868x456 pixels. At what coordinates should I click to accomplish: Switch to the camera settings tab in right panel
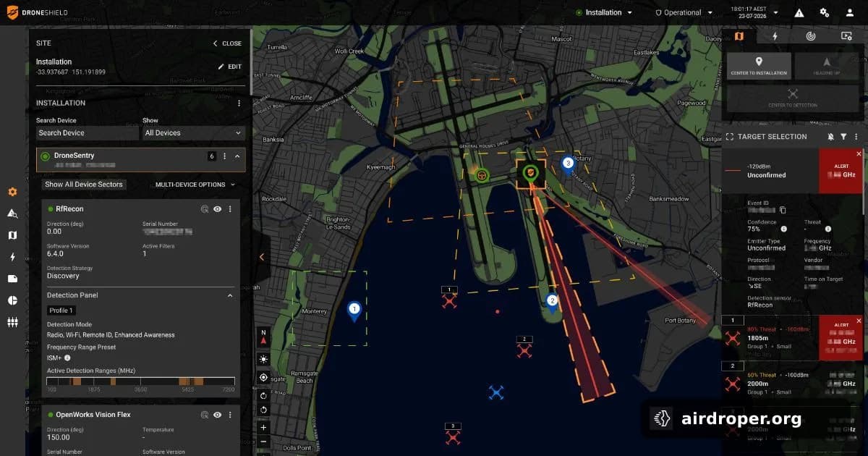tap(846, 36)
